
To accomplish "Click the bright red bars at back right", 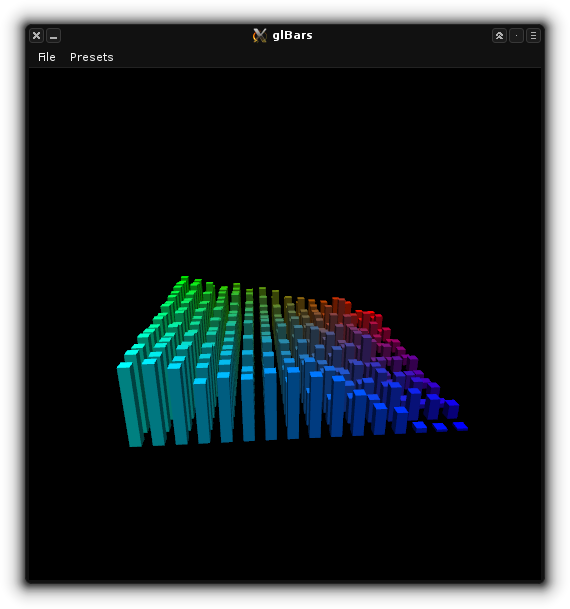I will pyautogui.click(x=369, y=318).
